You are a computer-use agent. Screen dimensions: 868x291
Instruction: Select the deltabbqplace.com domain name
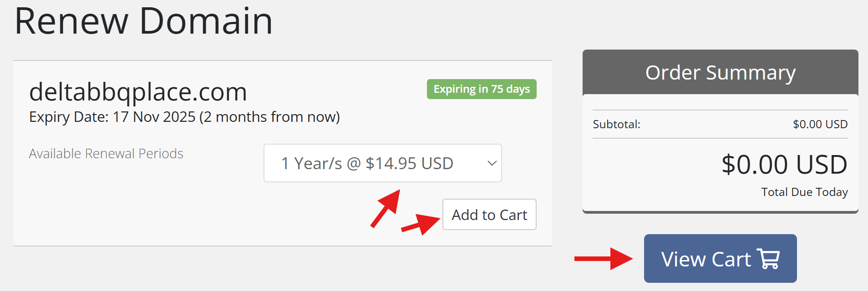click(138, 92)
